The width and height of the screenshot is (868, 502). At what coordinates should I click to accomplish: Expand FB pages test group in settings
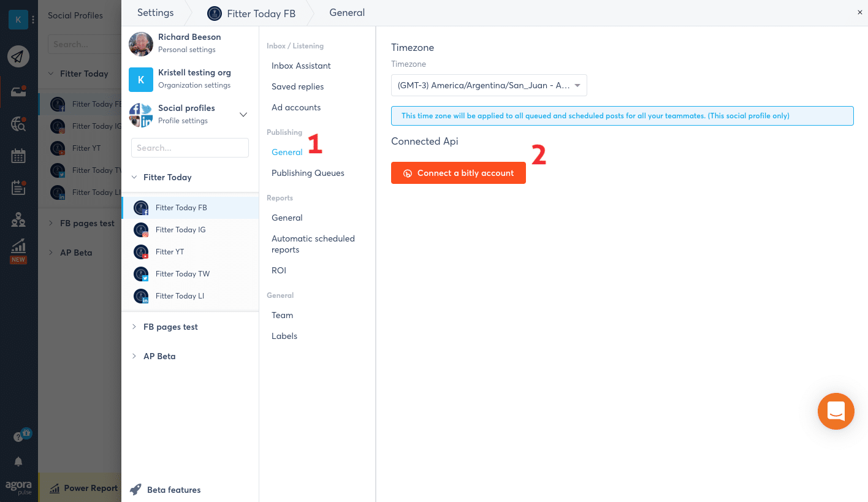pos(134,327)
